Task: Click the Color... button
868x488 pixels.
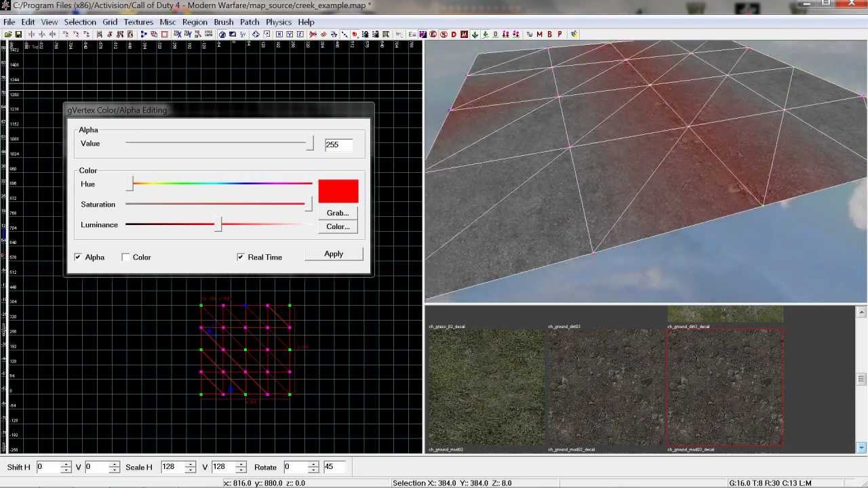Action: 338,226
